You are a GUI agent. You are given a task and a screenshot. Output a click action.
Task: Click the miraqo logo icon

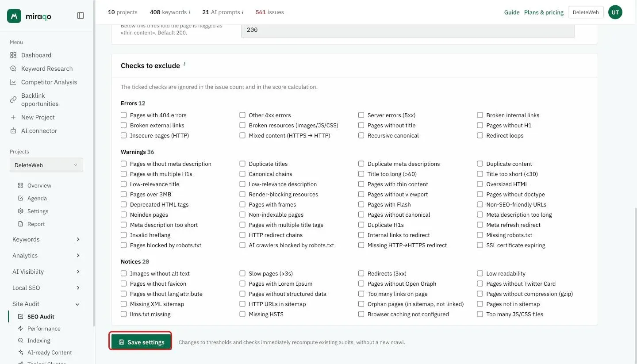(x=14, y=16)
